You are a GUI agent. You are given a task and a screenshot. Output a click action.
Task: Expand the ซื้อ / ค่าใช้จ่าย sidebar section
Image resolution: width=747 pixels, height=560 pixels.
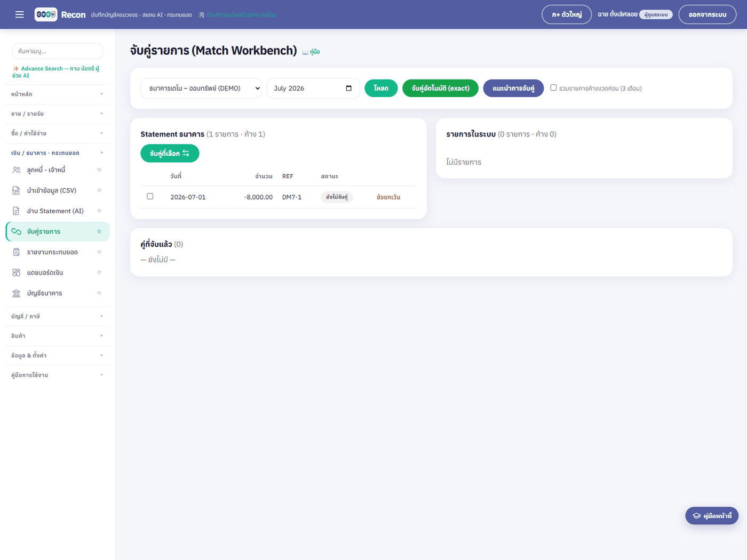tap(58, 133)
